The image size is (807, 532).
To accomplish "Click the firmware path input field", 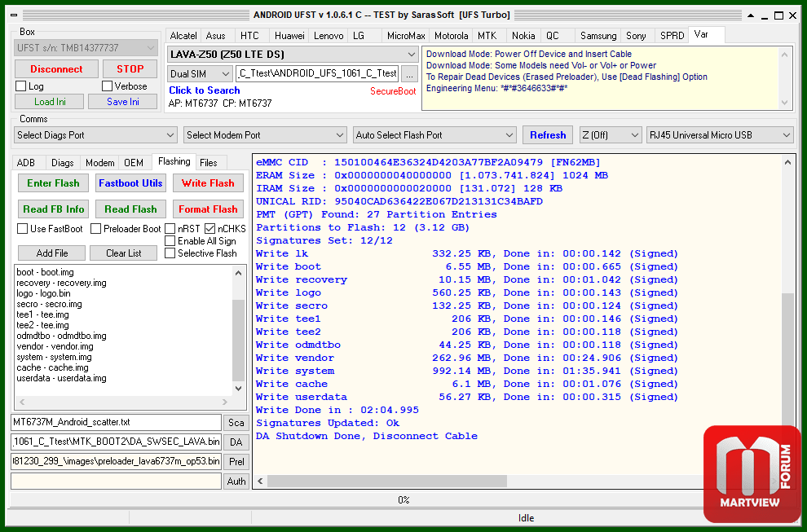I will click(x=317, y=74).
